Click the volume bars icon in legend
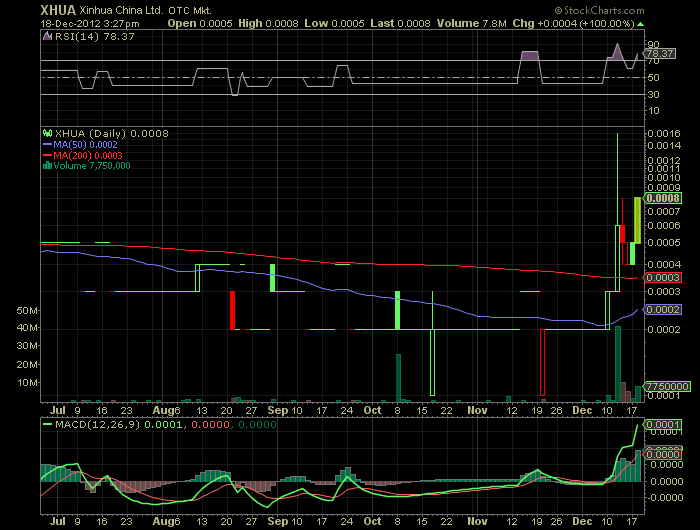 47,165
